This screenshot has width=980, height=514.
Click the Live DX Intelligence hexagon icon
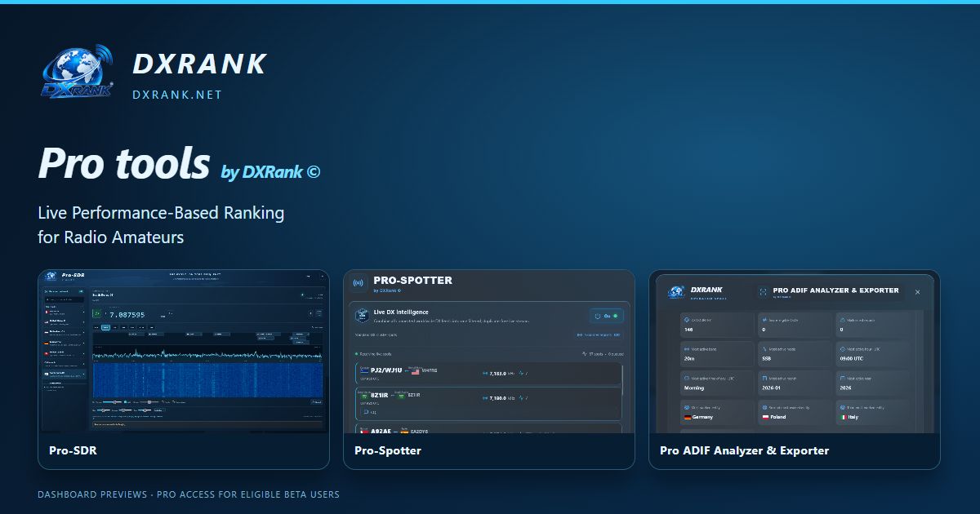click(362, 316)
